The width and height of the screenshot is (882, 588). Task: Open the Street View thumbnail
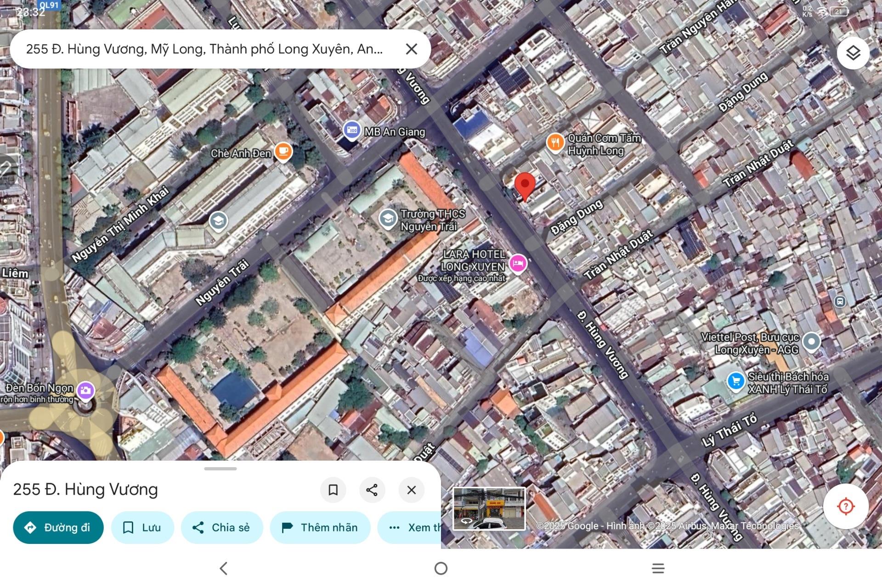489,509
